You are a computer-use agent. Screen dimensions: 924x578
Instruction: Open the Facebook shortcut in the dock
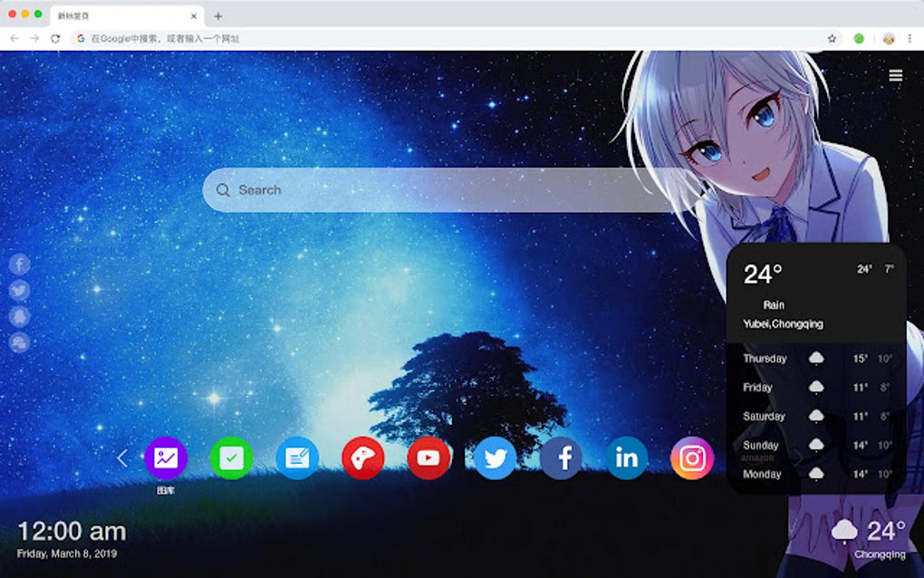[x=561, y=458]
